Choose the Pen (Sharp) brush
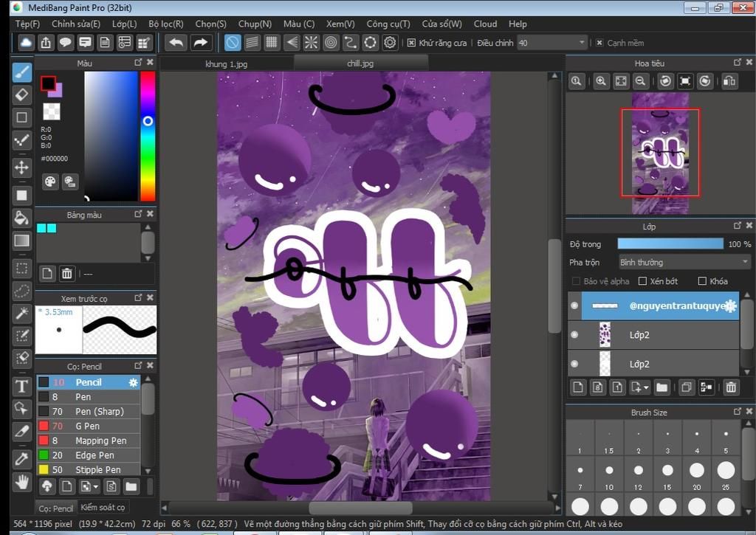The width and height of the screenshot is (756, 535). [89, 411]
